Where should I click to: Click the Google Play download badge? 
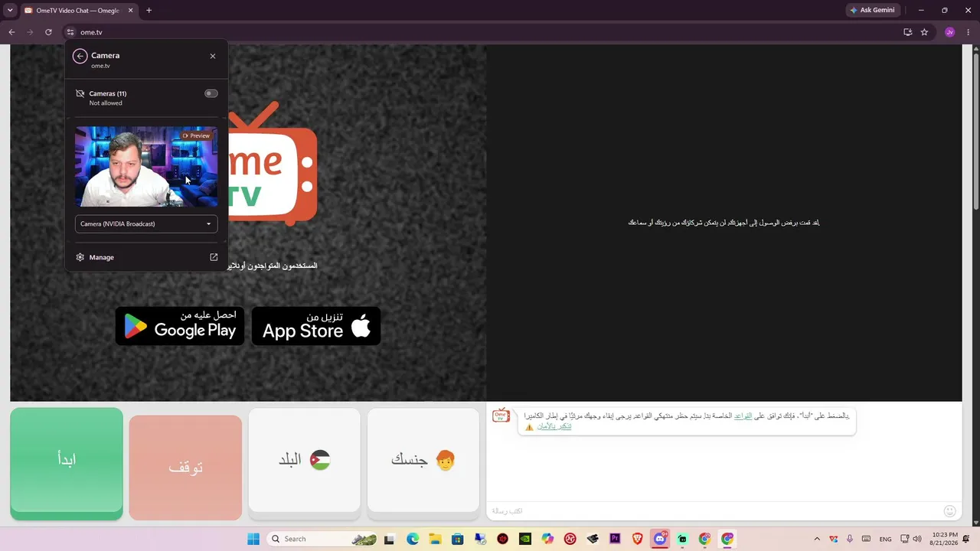180,325
